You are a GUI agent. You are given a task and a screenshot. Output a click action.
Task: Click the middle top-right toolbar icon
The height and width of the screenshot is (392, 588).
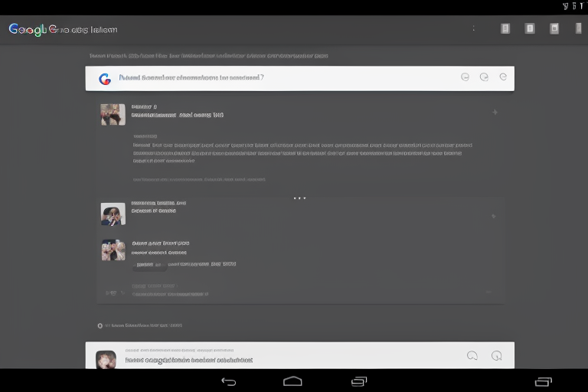coord(530,29)
